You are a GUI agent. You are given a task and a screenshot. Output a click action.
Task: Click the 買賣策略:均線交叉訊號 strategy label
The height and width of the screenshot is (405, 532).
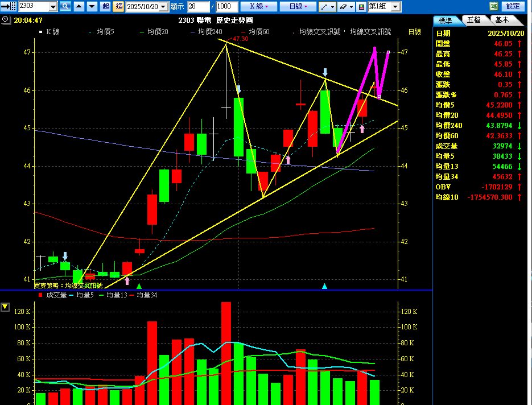(68, 286)
